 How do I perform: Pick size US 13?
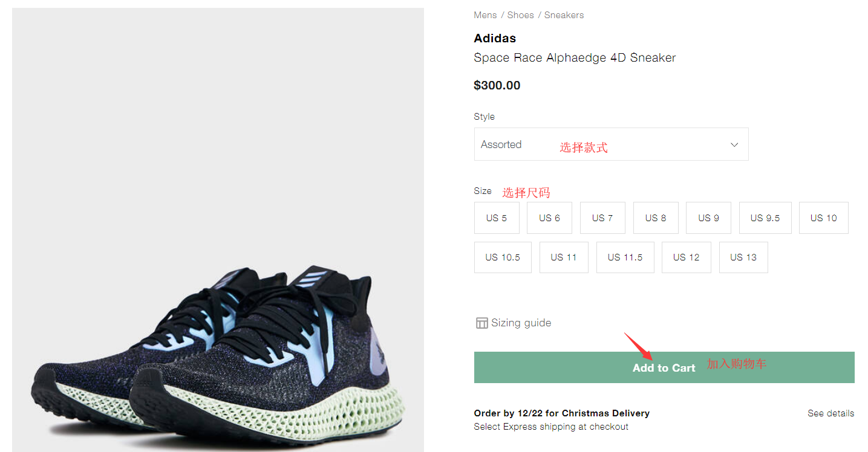click(743, 257)
